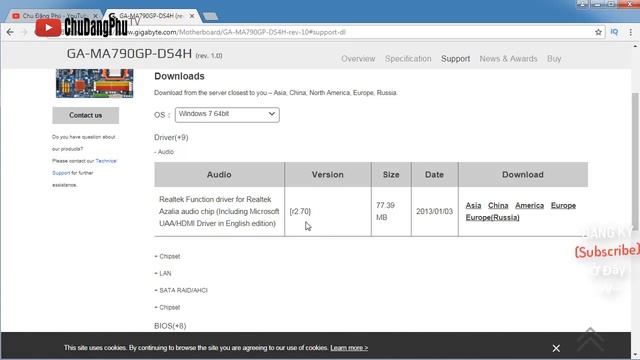
Task: Open the Overview page section
Action: coord(358,59)
